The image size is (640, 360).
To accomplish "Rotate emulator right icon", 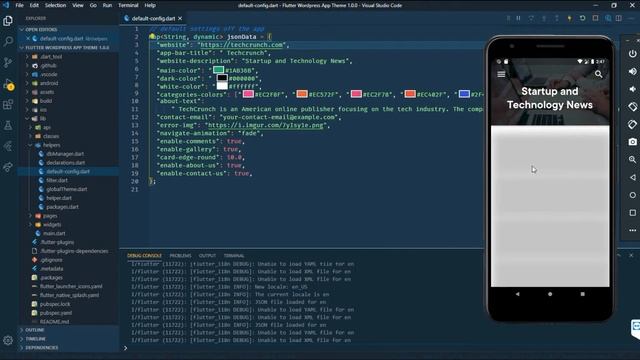I will tap(632, 124).
